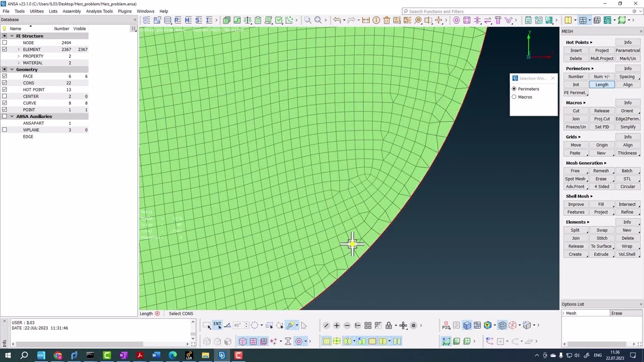Open the Assembly menu

point(71,11)
